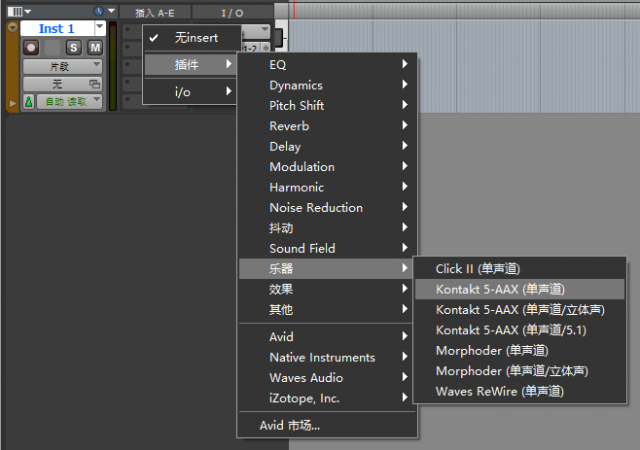Click the expand arrow below track color
Viewport: 640px width, 450px height.
click(x=13, y=103)
